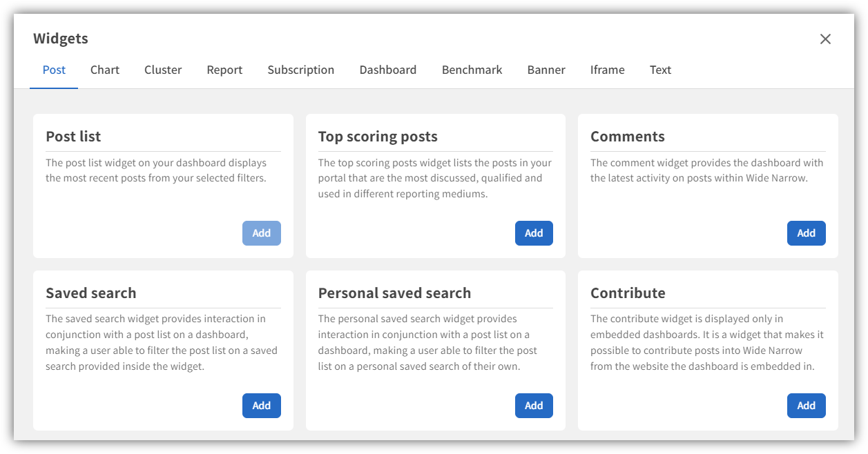Select the Report tab
Screen dimensions: 868x454
tap(224, 70)
